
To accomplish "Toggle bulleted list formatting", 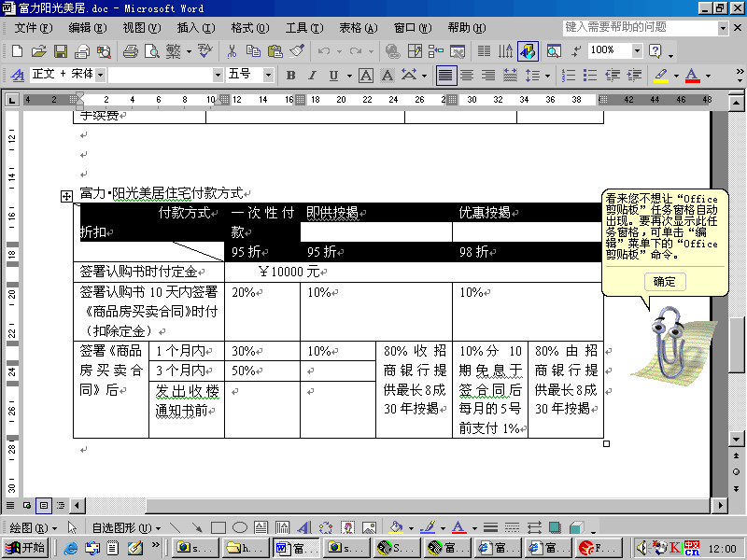I will coord(590,76).
